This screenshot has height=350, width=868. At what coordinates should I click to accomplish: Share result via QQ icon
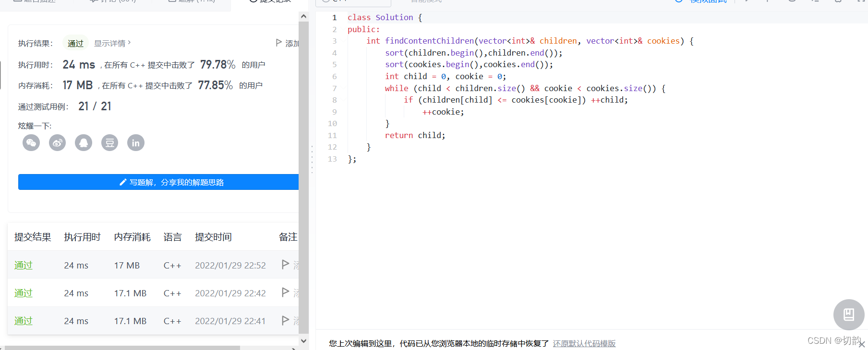(x=84, y=142)
